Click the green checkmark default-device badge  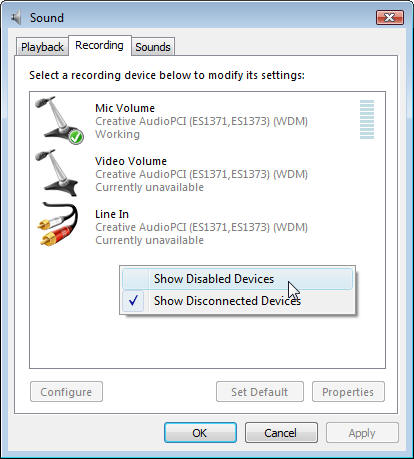[x=76, y=136]
